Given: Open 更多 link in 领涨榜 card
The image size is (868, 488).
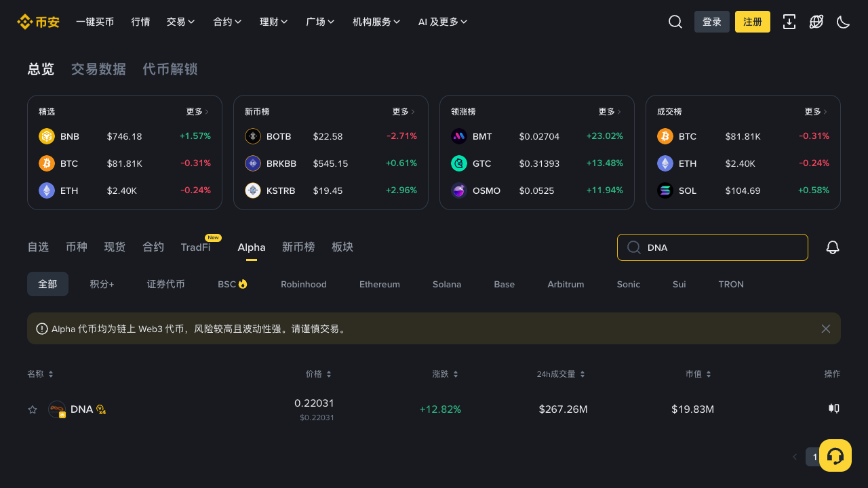Looking at the screenshot, I should (610, 112).
